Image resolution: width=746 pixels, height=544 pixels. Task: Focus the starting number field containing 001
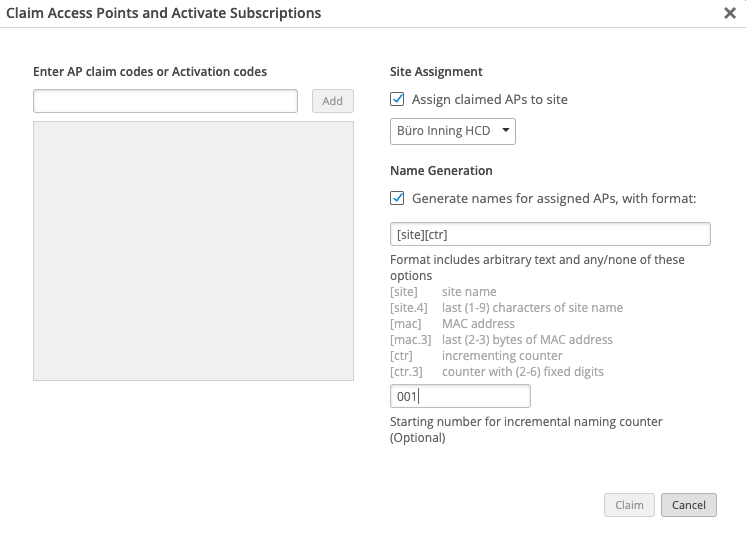coord(459,397)
